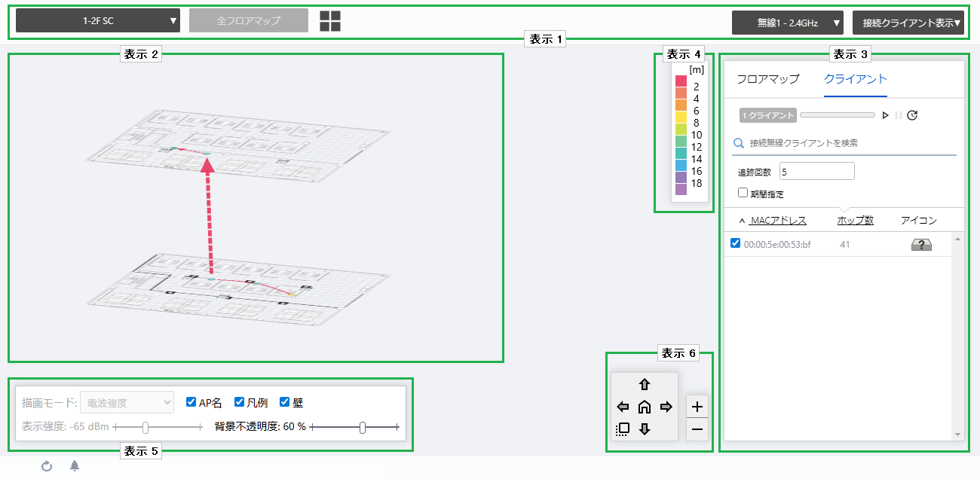980x479 pixels.
Task: Uncheck client 00:00:5e:00:53:bf
Action: [736, 243]
